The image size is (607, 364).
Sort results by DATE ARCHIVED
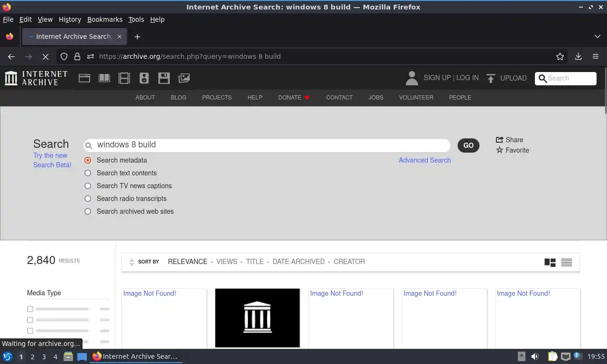tap(299, 262)
